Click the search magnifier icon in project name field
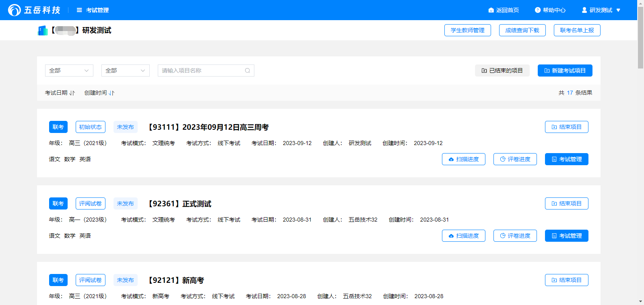Screen dimensions: 644x305 click(x=248, y=71)
